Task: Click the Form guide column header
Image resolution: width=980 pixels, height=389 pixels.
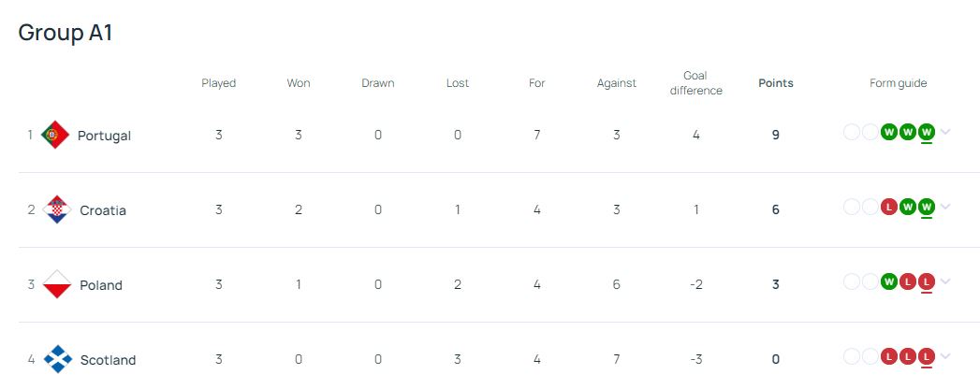Action: (x=898, y=83)
